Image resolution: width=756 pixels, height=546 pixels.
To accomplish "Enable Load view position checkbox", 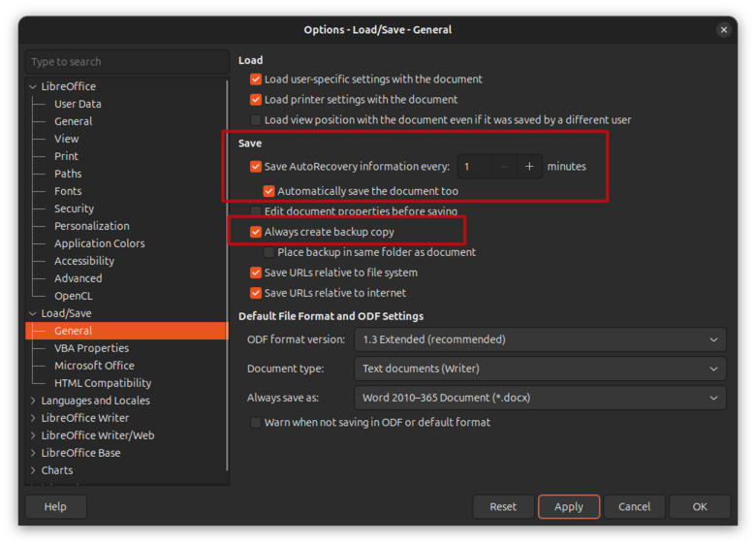I will click(x=256, y=120).
